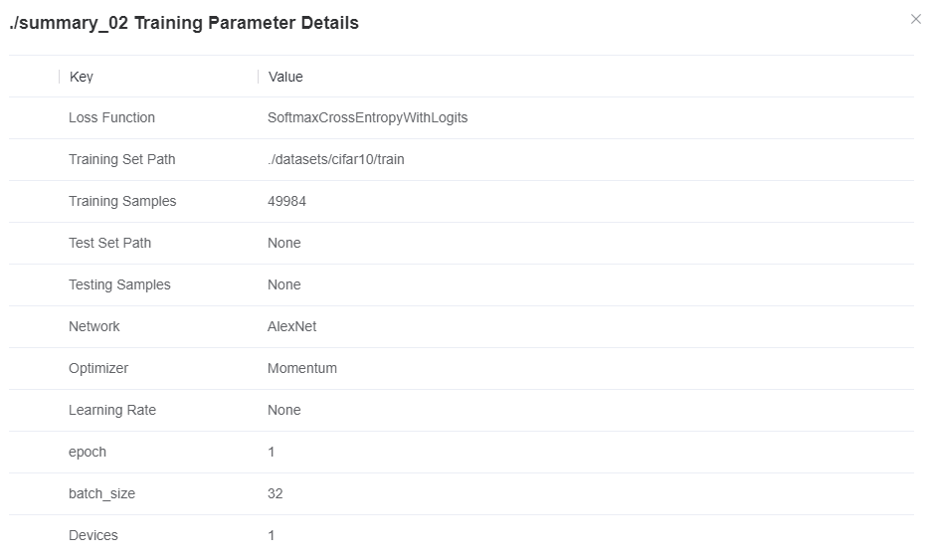The image size is (933, 560).
Task: Click the Key column header
Action: (x=82, y=77)
